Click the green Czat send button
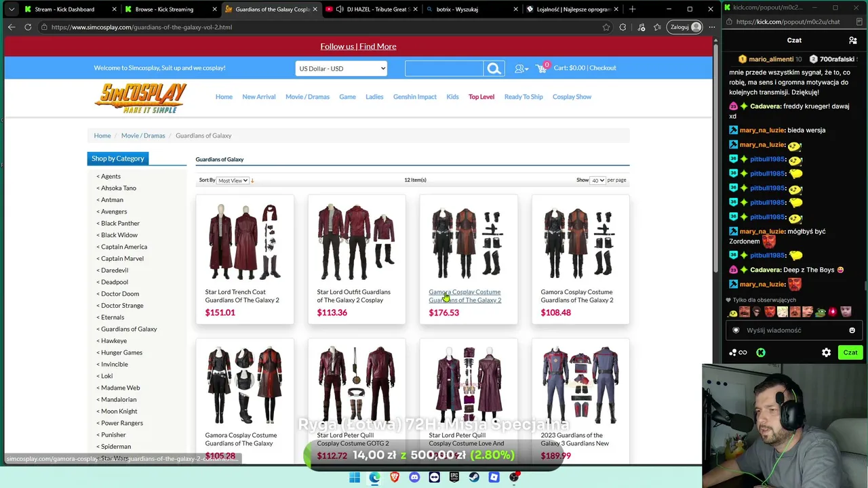The width and height of the screenshot is (868, 488). [x=850, y=352]
